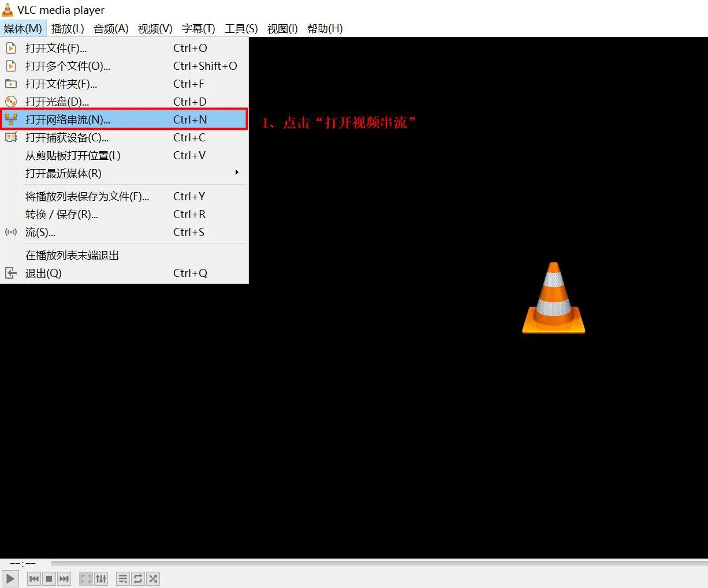Open the 播放(L) menu
The image size is (708, 588).
68,28
